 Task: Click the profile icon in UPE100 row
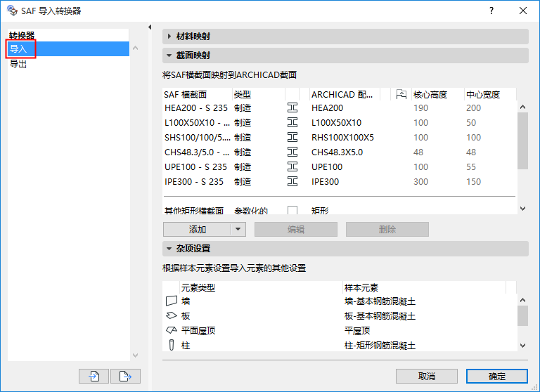[x=292, y=167]
